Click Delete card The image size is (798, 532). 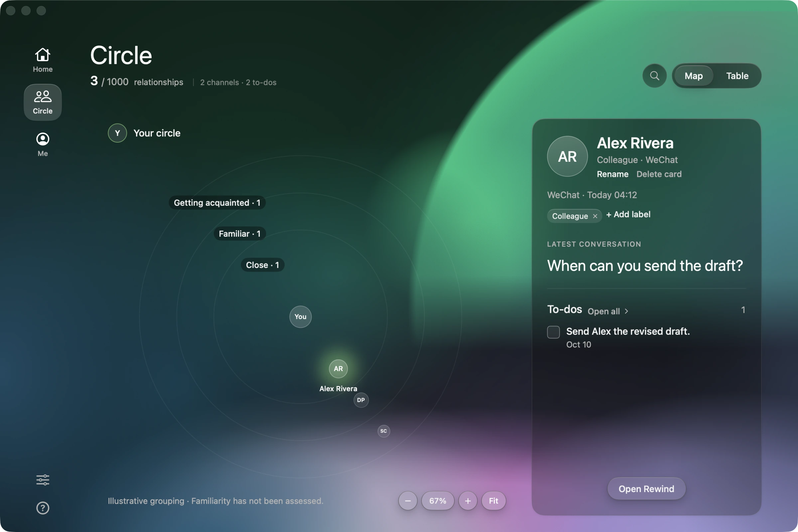tap(659, 174)
